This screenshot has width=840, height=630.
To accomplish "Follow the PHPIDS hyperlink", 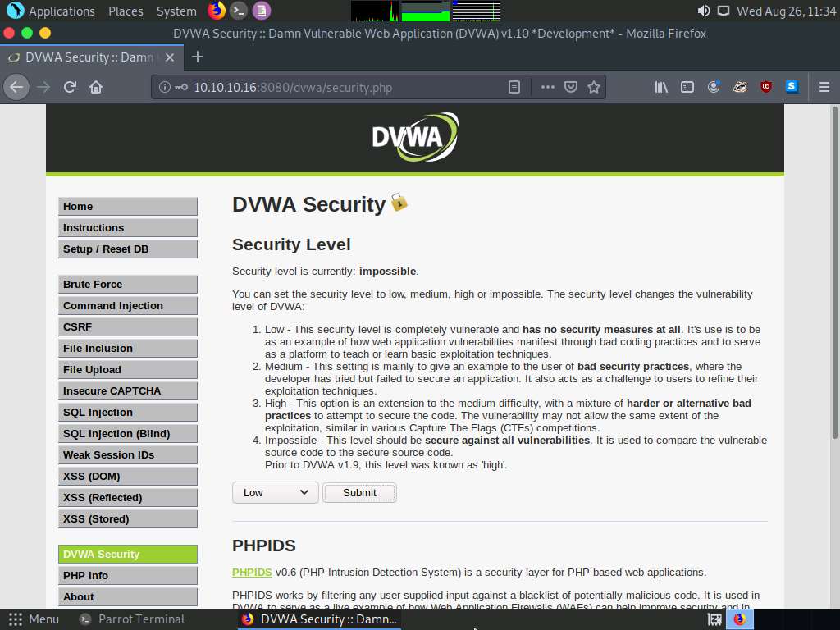I will tap(252, 572).
